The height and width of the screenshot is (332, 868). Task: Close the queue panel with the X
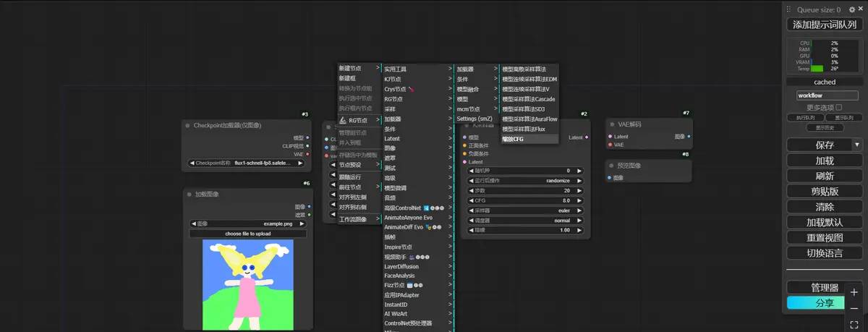click(x=860, y=9)
